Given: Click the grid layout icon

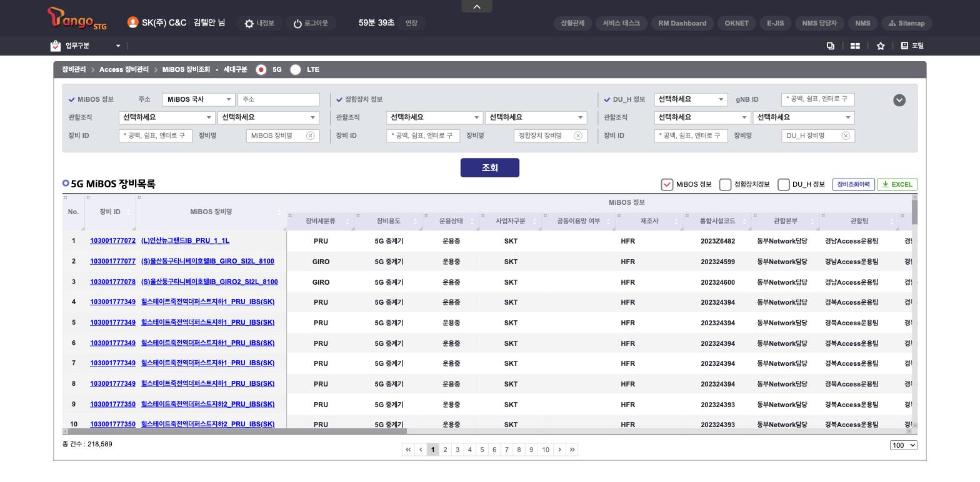Looking at the screenshot, I should click(855, 46).
